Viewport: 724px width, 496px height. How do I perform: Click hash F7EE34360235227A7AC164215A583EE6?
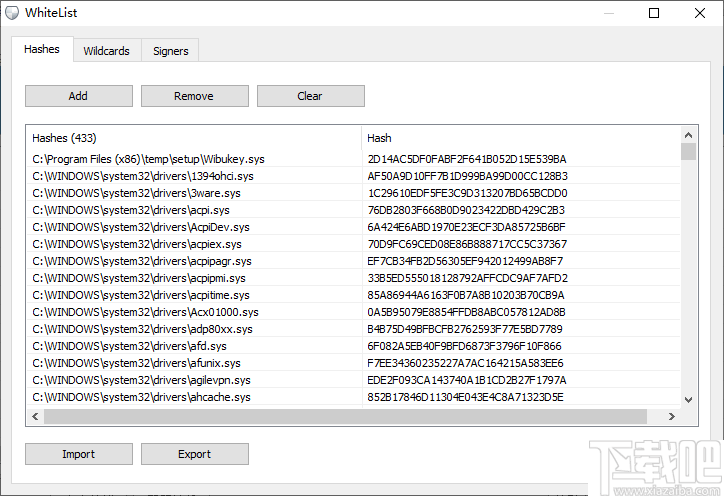click(465, 363)
